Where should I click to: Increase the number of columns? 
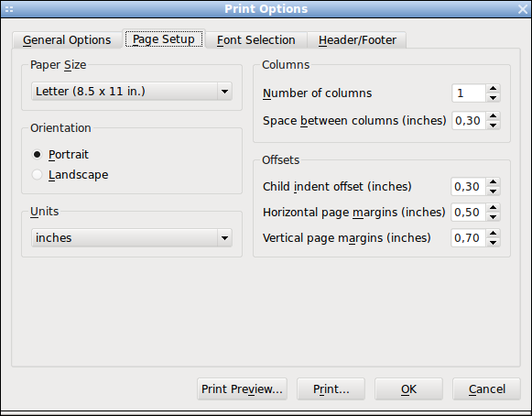(493, 89)
